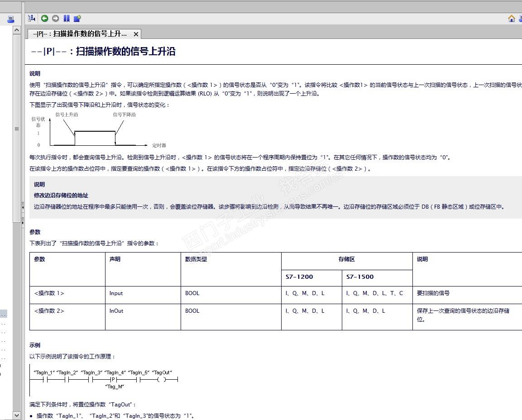The height and width of the screenshot is (420, 522).
Task: Click the "TagOut" coil label in diagram
Action: point(162,372)
